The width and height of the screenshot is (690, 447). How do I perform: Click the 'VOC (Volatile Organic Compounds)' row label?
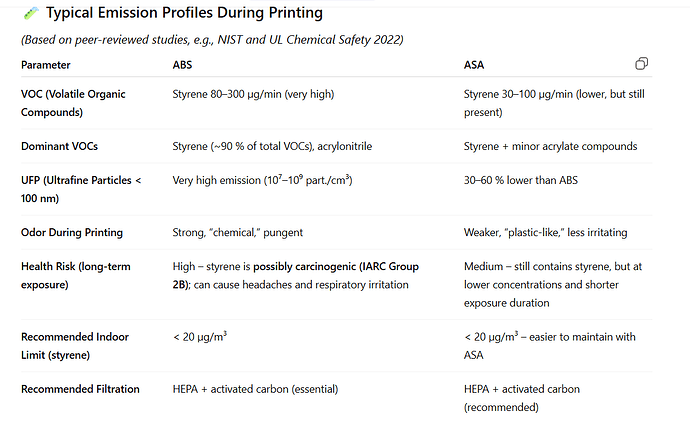click(x=73, y=103)
